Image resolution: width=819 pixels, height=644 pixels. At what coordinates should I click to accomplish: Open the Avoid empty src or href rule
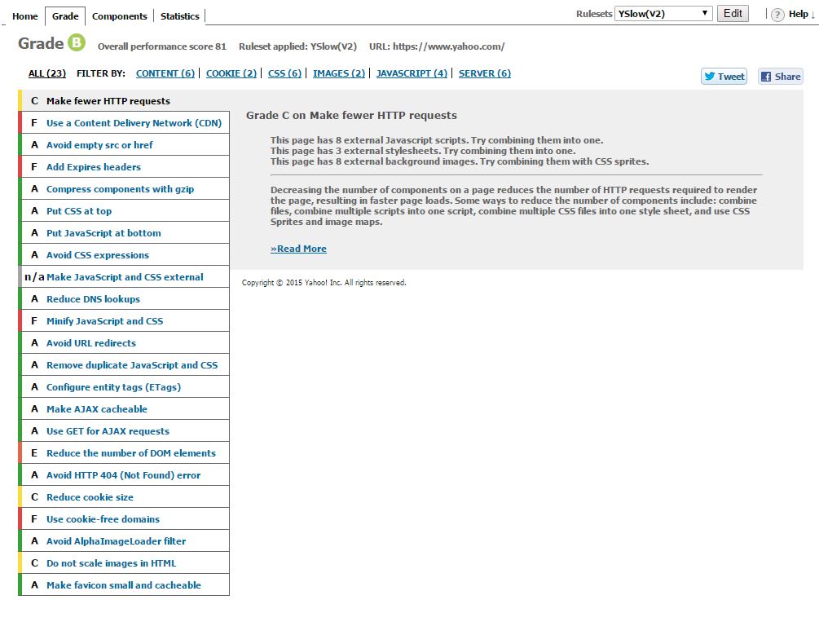(125, 144)
